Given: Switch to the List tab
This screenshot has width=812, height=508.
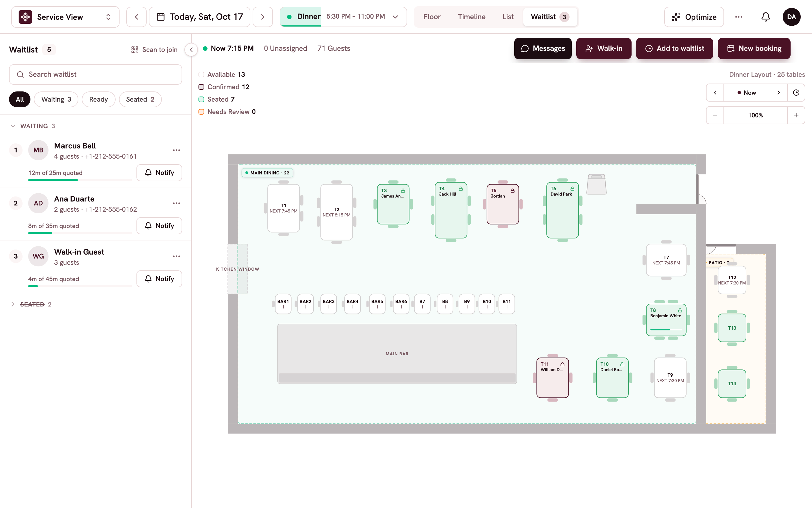Looking at the screenshot, I should point(508,17).
